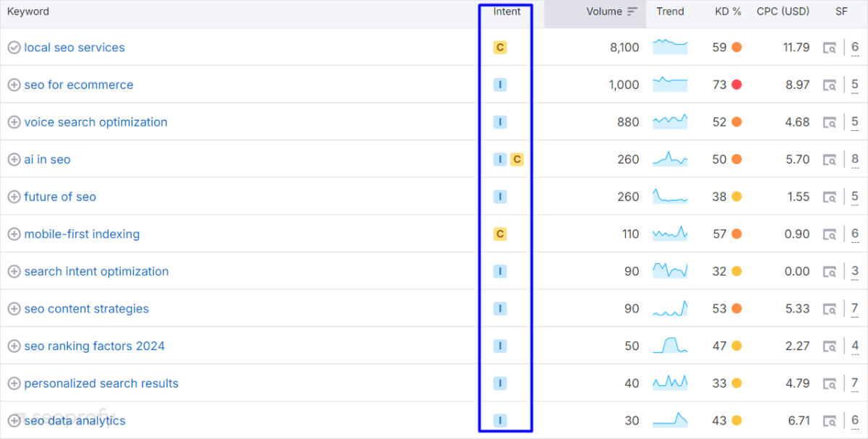This screenshot has width=868, height=439.
Task: Open seo ranking factors 2024 keyword link
Action: point(94,346)
